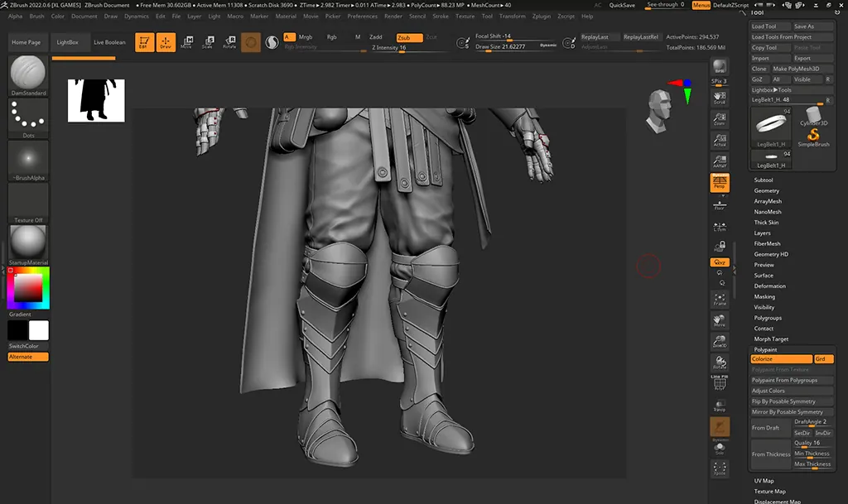The image size is (848, 504).
Task: Click the Gizmo 3D round icon
Action: pyautogui.click(x=251, y=42)
